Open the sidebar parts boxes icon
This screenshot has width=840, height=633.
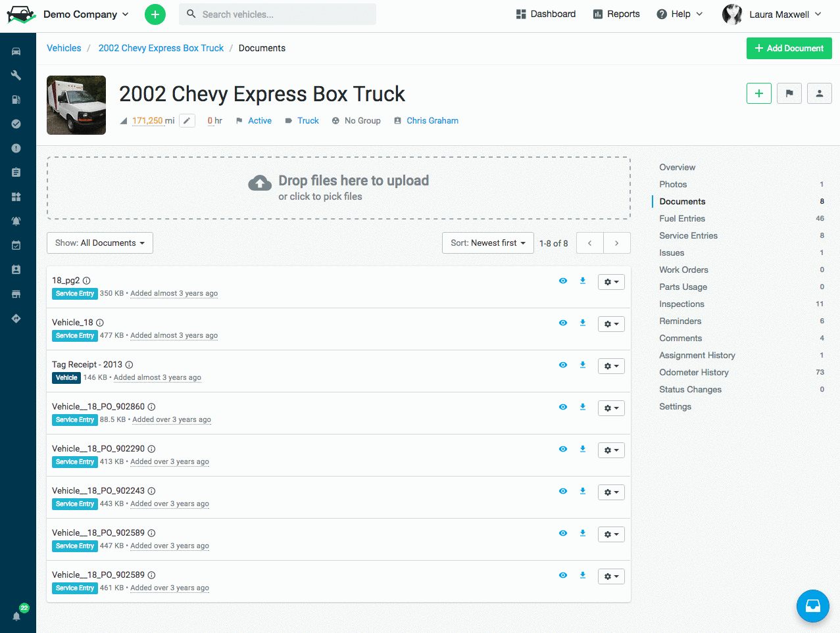tap(16, 197)
